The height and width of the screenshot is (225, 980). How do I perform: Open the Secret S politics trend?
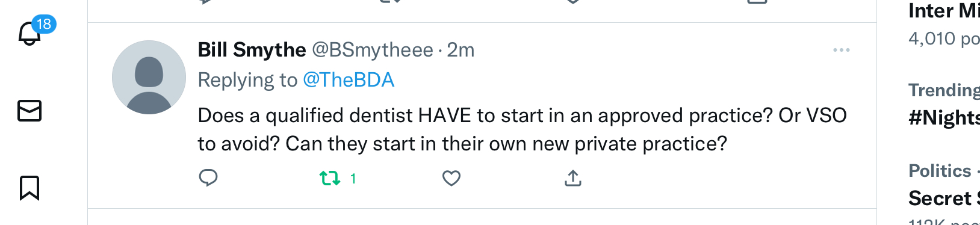(944, 198)
